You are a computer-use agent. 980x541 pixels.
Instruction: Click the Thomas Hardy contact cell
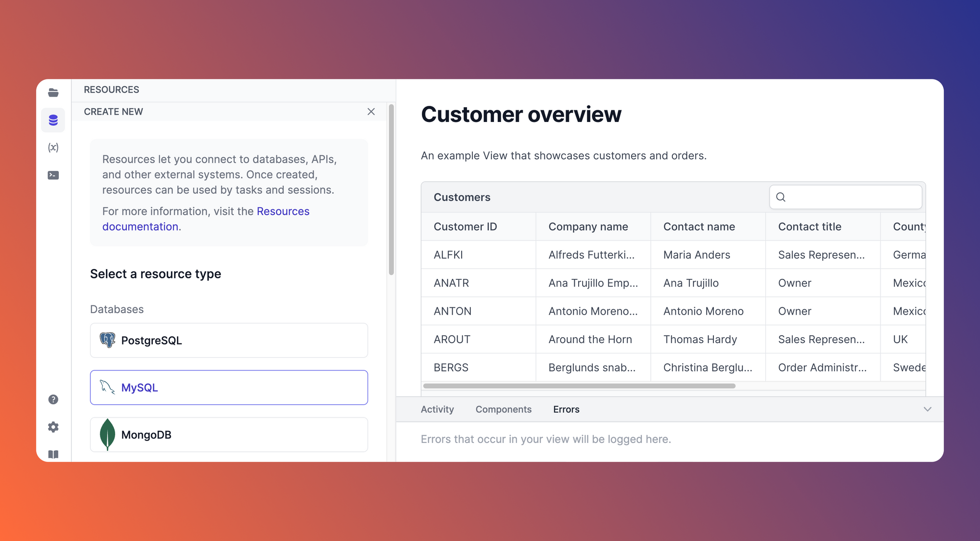(x=708, y=339)
